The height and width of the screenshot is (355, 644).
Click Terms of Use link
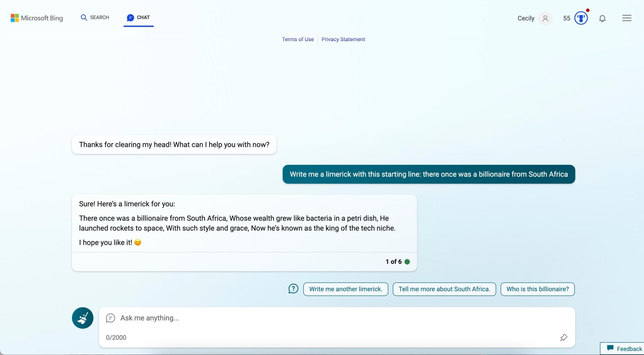(298, 39)
